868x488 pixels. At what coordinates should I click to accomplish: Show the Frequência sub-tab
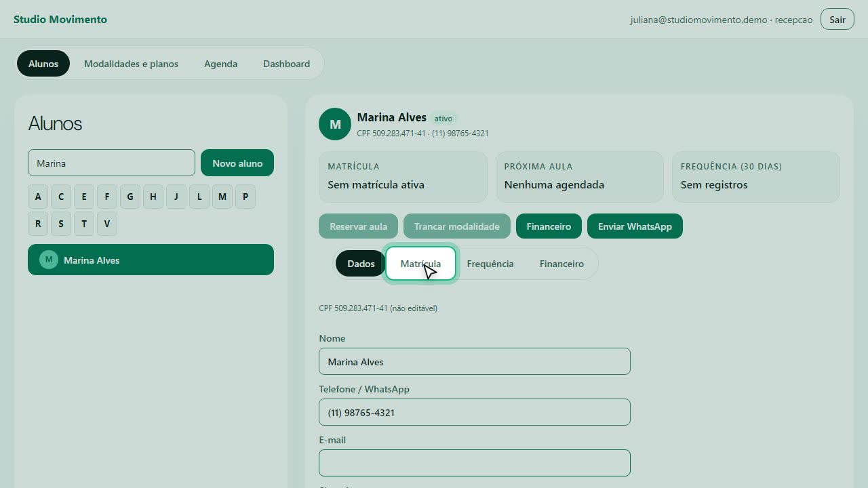pyautogui.click(x=490, y=264)
